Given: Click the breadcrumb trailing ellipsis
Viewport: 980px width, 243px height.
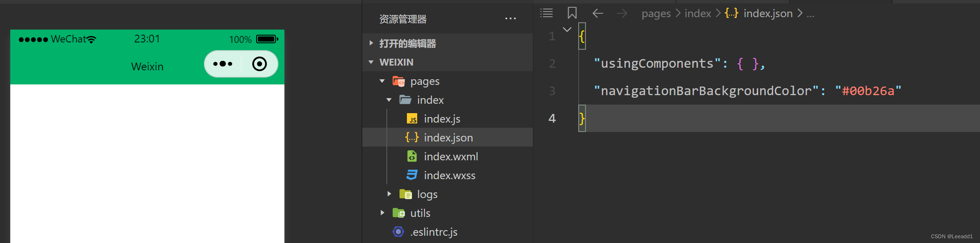Looking at the screenshot, I should click(810, 15).
